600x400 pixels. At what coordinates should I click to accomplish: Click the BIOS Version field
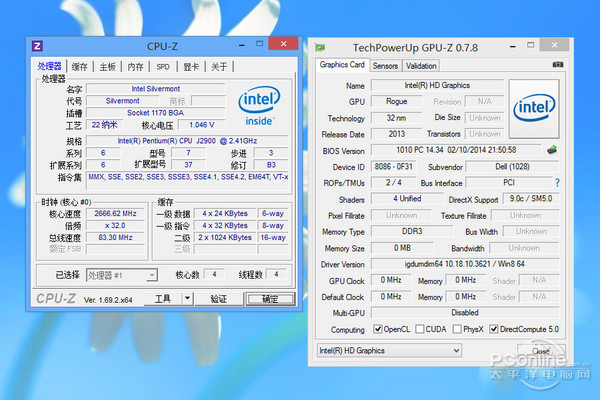click(x=456, y=150)
